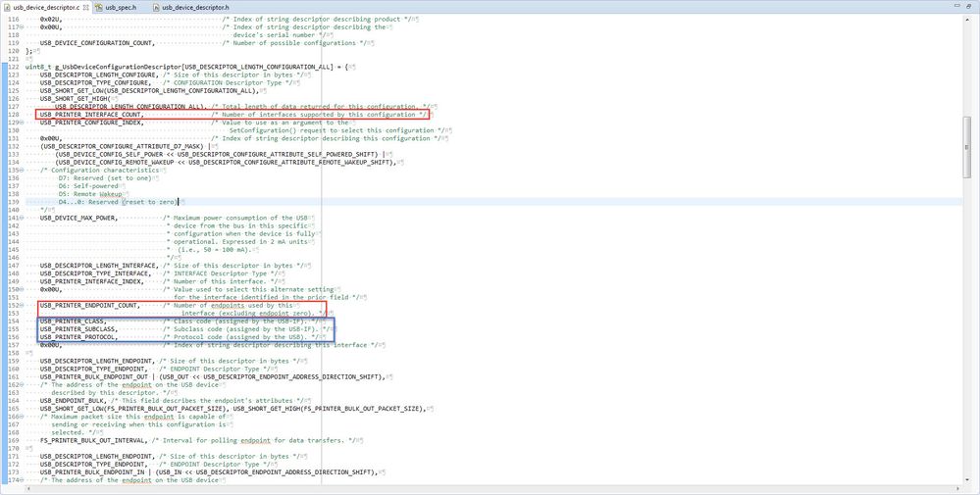
Task: Collapse the USB_DEVICE_MAX_POWER comment fold at line 141
Action: [x=23, y=218]
